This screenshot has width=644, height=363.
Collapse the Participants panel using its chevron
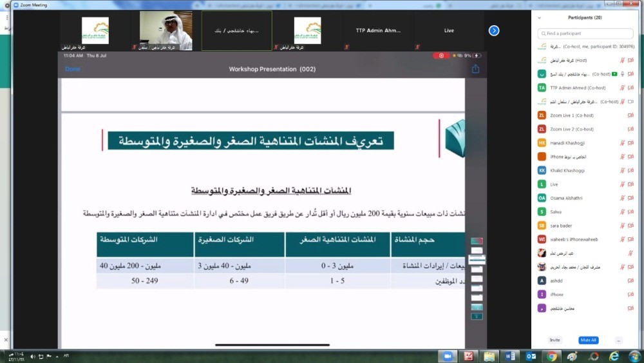point(539,18)
